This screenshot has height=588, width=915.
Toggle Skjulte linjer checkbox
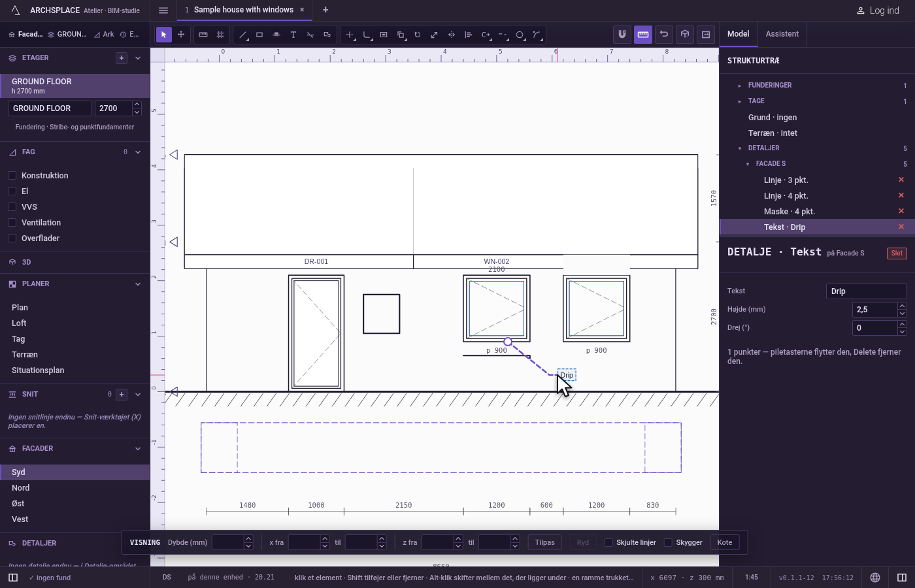click(608, 542)
